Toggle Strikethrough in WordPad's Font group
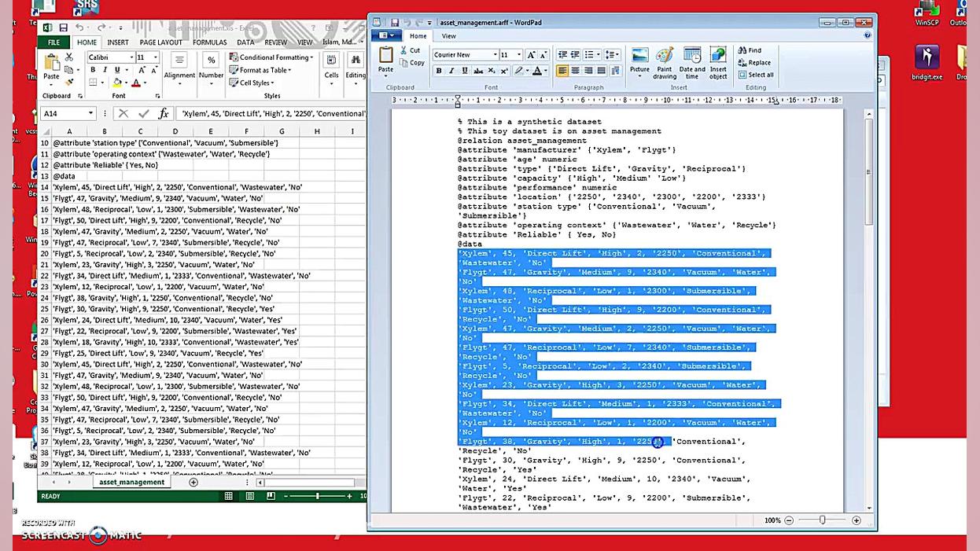Screen dimensions: 980x551 pyautogui.click(x=477, y=71)
